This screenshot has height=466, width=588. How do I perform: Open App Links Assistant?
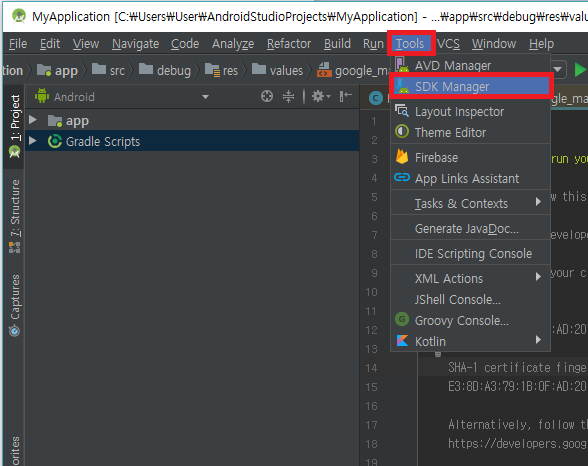(x=470, y=178)
